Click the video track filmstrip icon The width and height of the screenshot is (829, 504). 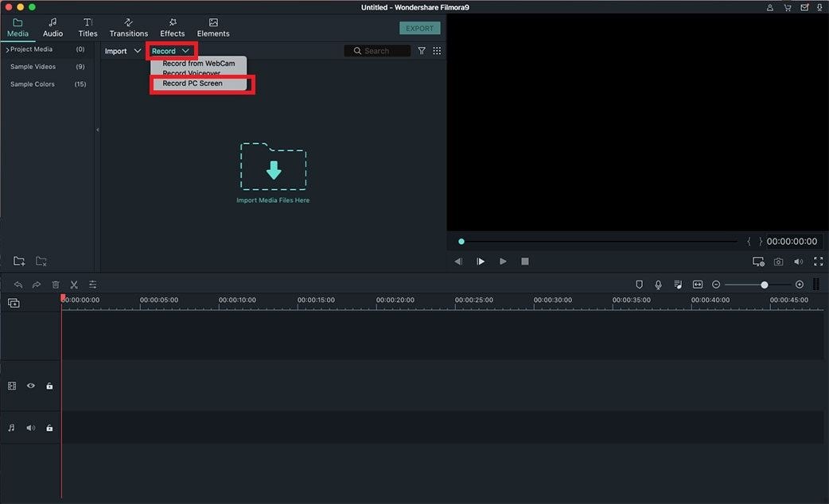tap(12, 386)
